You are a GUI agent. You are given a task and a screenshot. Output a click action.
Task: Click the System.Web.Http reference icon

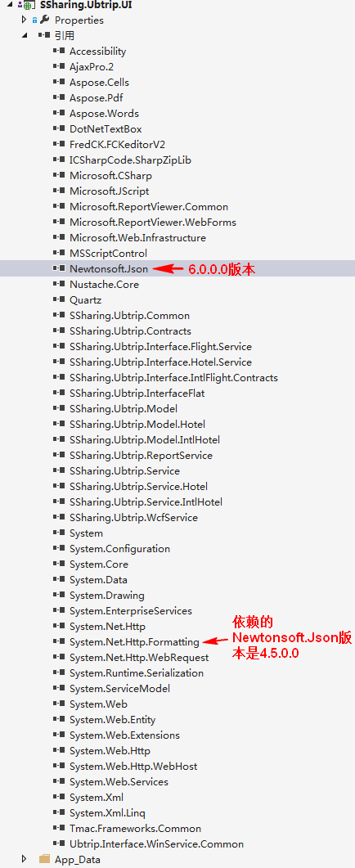pyautogui.click(x=59, y=751)
